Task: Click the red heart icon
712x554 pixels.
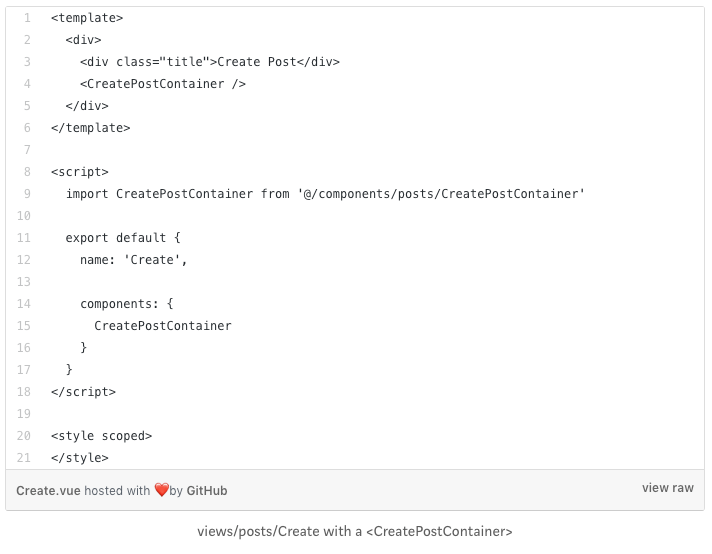Action: click(x=161, y=491)
